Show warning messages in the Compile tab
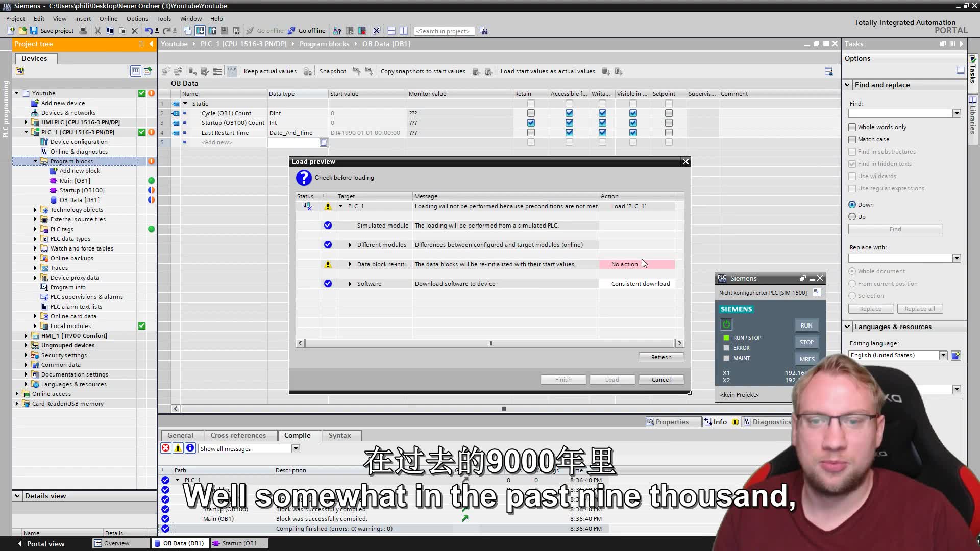 178,448
